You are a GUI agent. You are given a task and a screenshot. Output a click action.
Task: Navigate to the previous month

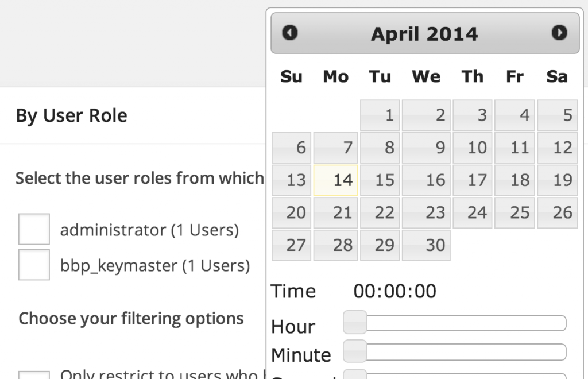289,33
